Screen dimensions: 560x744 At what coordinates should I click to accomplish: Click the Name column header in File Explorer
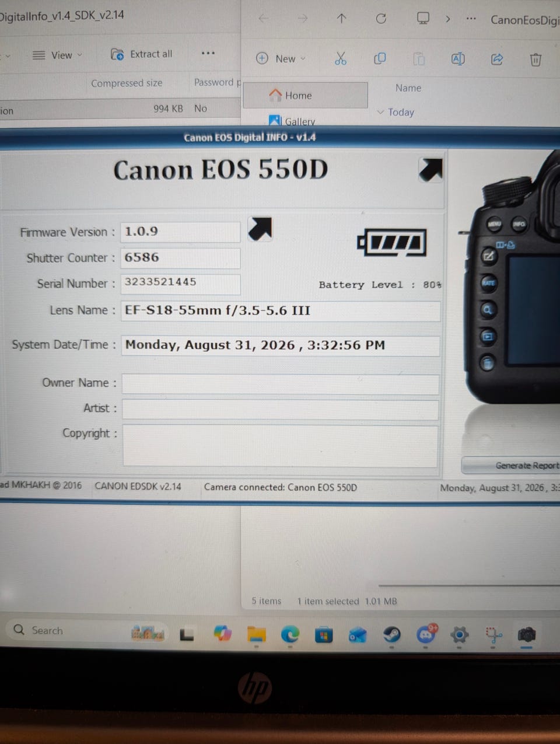click(x=408, y=88)
